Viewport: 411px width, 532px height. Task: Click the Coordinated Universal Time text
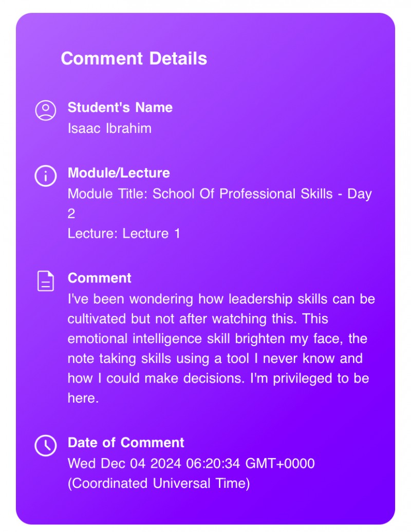[159, 483]
